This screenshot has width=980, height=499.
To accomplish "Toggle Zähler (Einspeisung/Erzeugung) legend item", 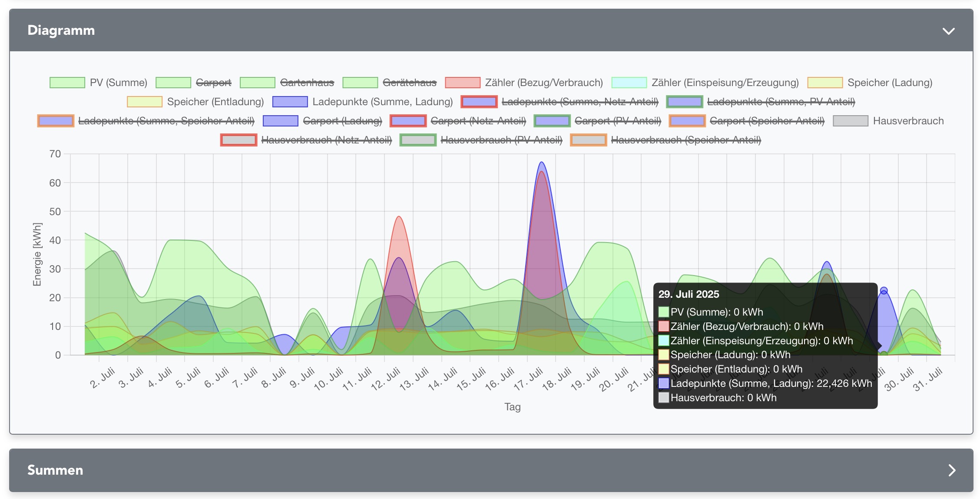I will point(725,83).
